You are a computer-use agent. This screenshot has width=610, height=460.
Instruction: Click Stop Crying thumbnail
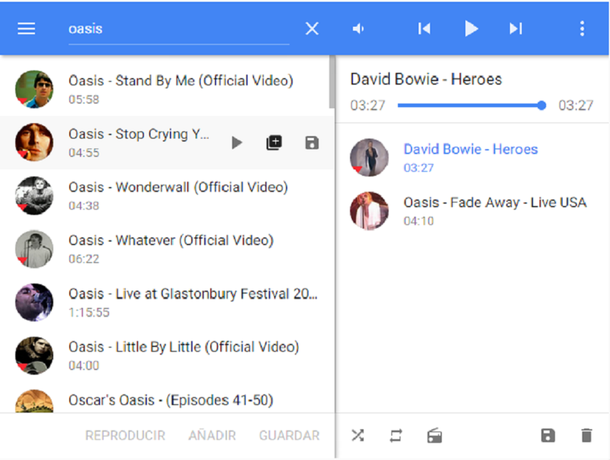click(34, 142)
